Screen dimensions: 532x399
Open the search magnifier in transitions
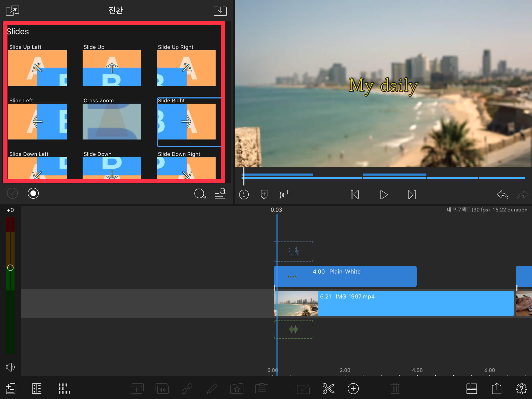200,194
